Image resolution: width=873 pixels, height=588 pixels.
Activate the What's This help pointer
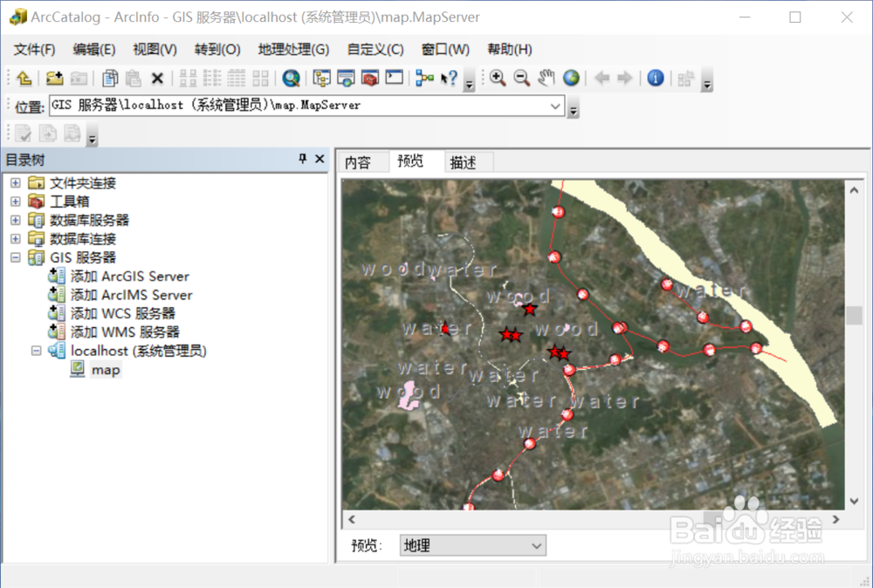[x=449, y=79]
